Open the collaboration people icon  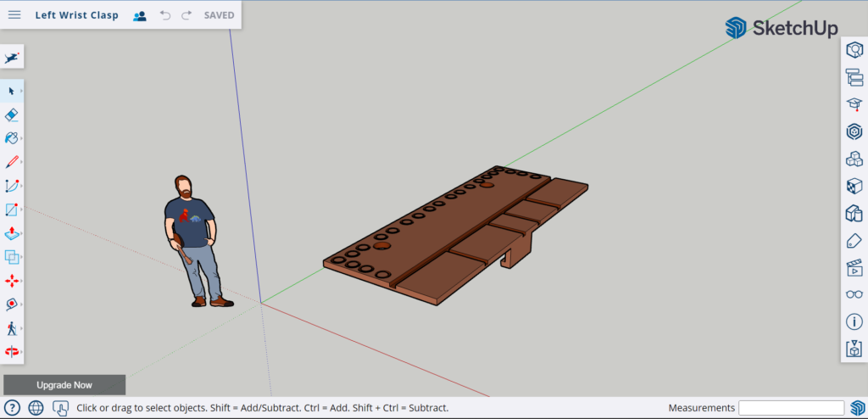click(140, 15)
